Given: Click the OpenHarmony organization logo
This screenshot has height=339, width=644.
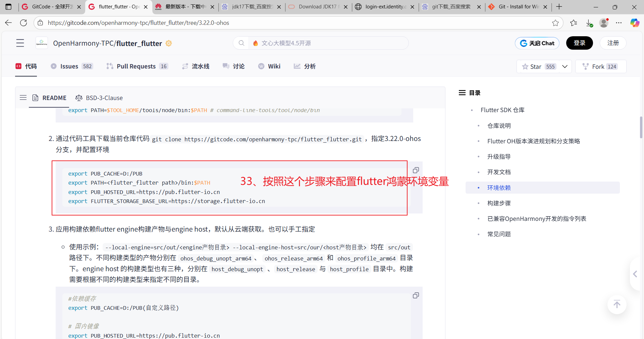Looking at the screenshot, I should [x=42, y=43].
